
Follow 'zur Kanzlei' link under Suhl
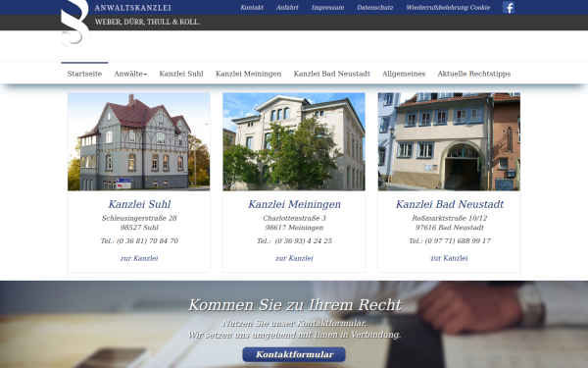[x=139, y=258]
